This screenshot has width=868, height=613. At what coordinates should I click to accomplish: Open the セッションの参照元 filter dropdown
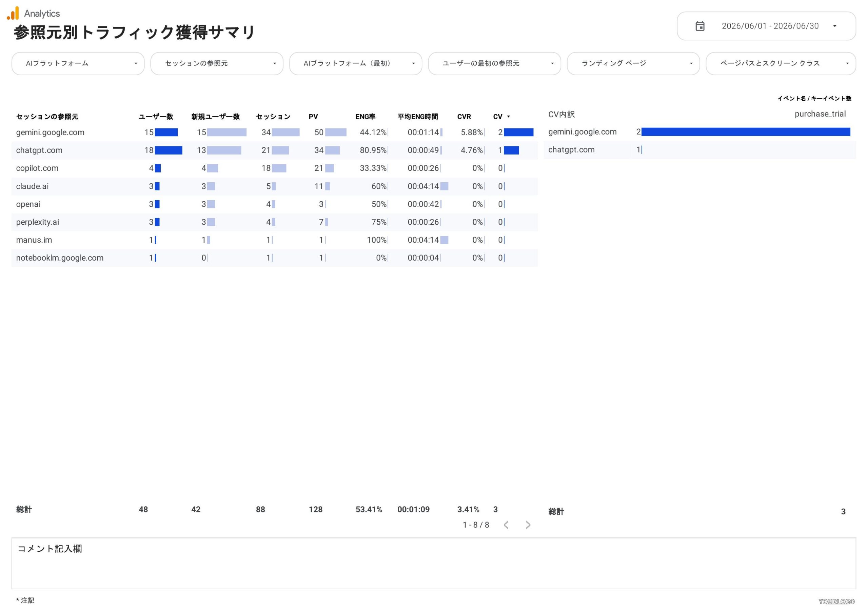(217, 63)
